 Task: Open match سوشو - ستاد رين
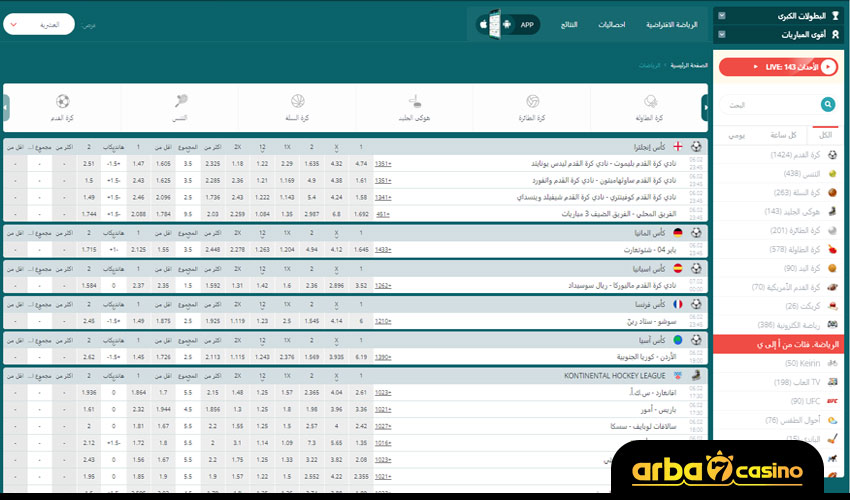[652, 321]
